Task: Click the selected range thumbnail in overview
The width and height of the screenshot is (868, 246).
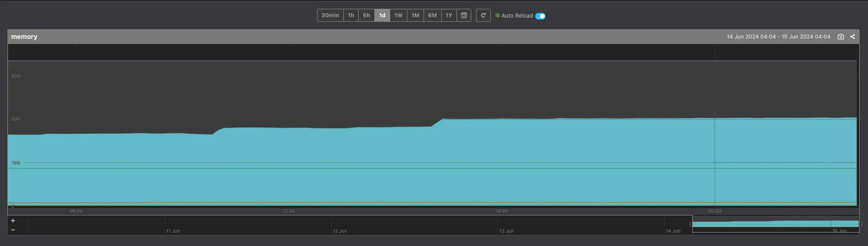Action: coord(775,224)
